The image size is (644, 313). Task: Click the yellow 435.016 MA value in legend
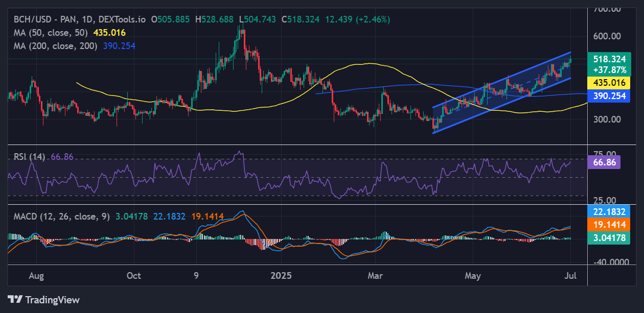point(109,32)
